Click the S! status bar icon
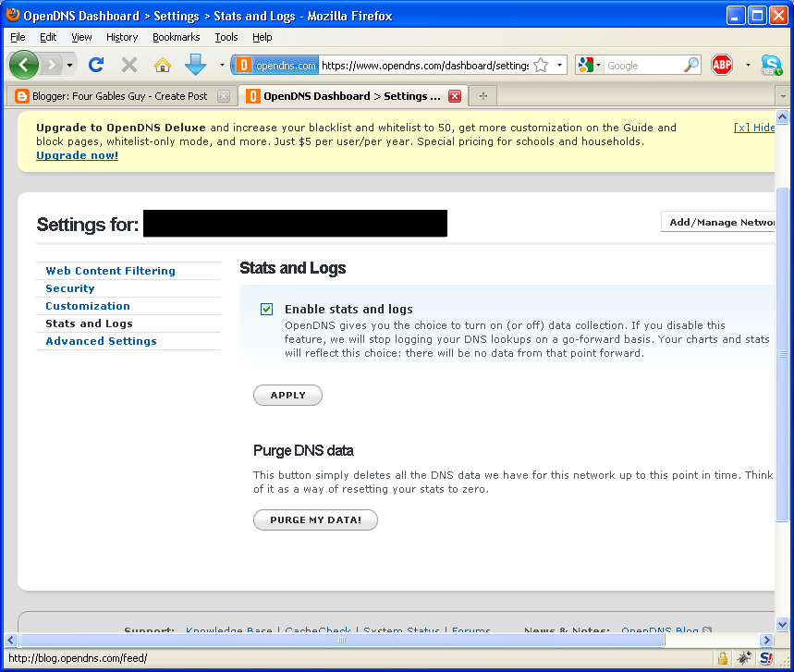 click(x=766, y=658)
